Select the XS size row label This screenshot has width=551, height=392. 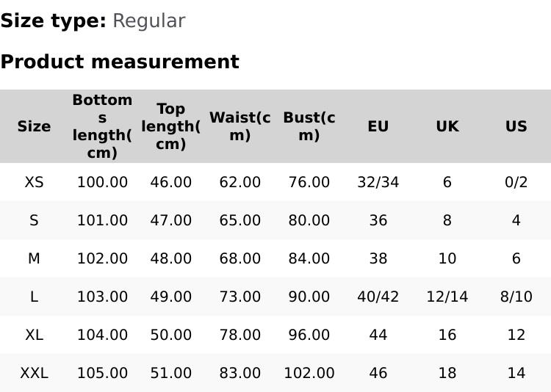click(34, 182)
